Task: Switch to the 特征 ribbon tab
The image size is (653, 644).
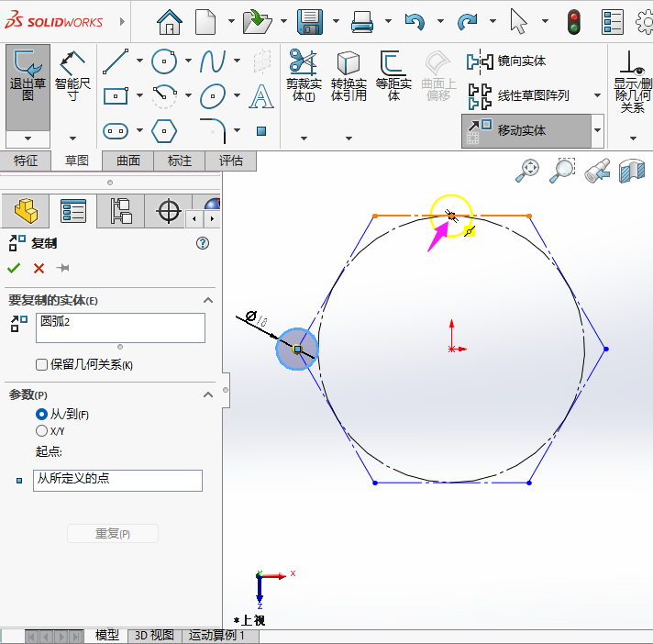Action: (26, 161)
